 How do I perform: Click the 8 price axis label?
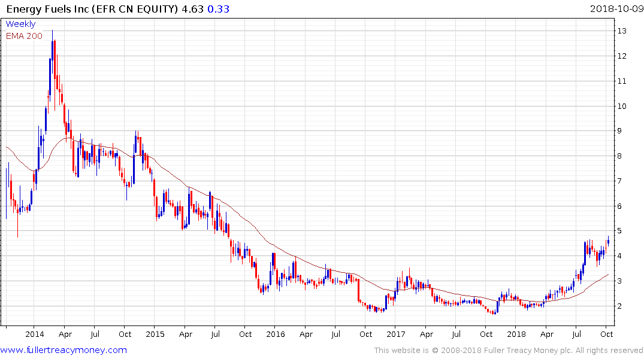point(619,156)
